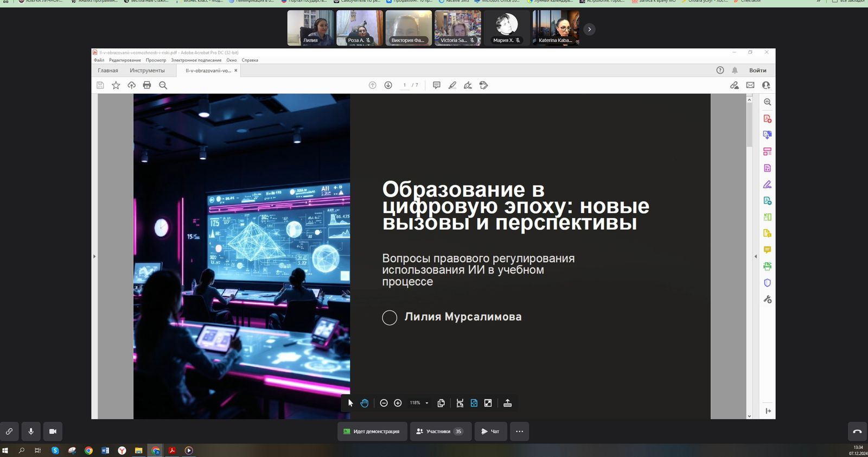Share link icon in Acrobat toolbar
Viewport: 868px width, 457px height.
[x=734, y=85]
